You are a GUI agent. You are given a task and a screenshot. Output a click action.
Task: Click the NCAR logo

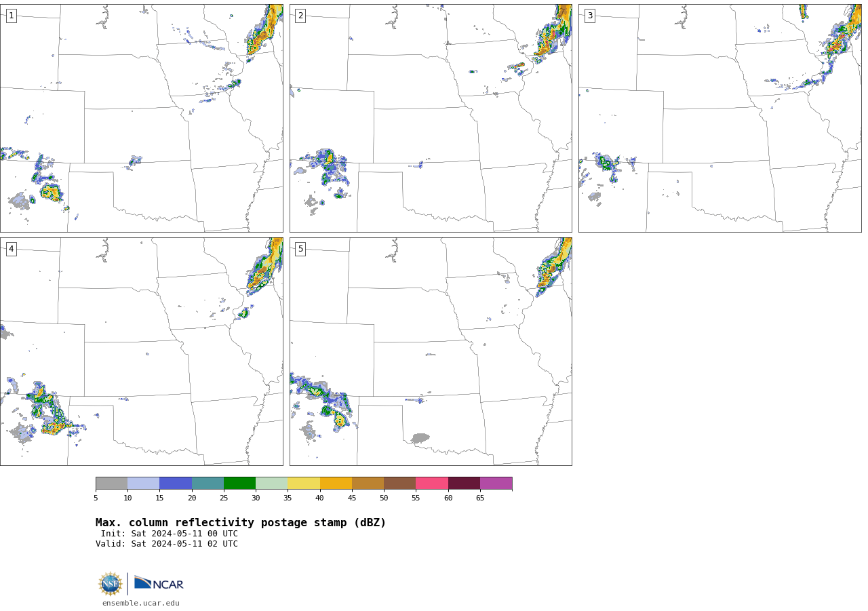click(159, 583)
